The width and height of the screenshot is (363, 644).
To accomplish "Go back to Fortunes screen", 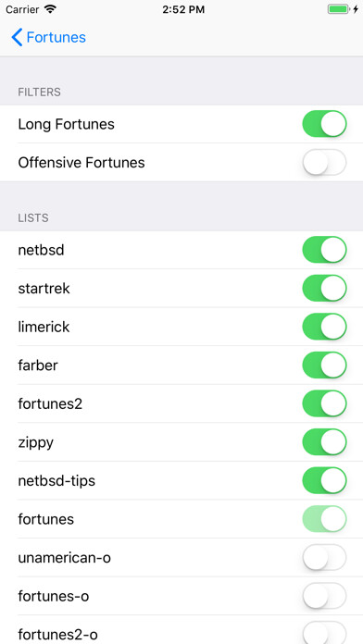I will 49,37.
